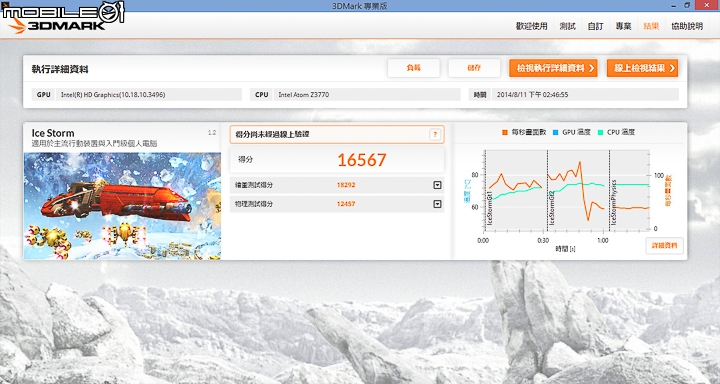Click the restore window button
Screen dimensions: 720x384
(687, 5)
